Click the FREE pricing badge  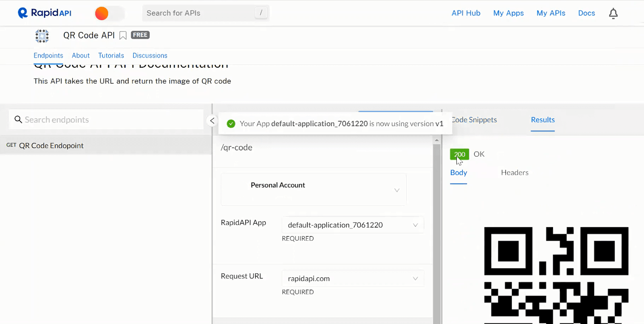pos(140,35)
